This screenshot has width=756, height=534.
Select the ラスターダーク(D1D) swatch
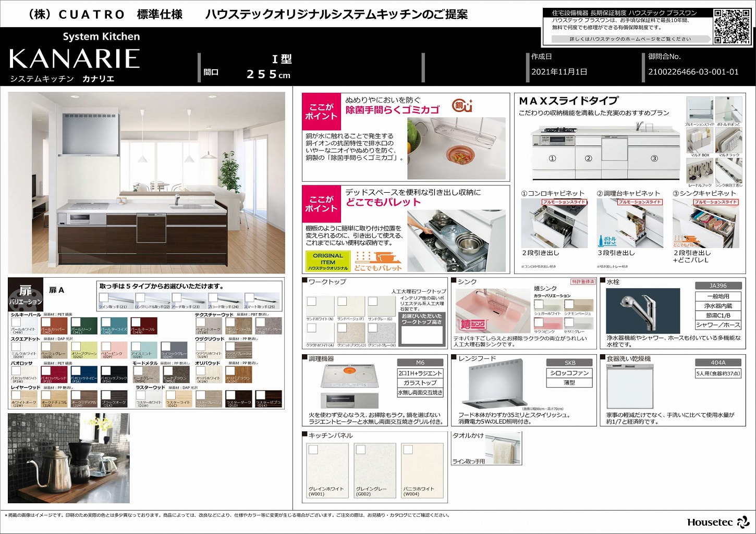click(239, 399)
